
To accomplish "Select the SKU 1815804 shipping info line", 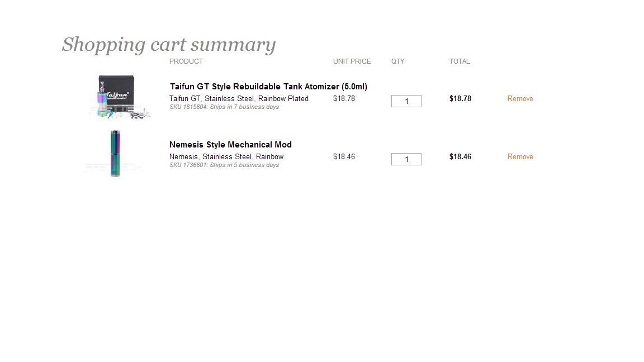I will (x=224, y=107).
